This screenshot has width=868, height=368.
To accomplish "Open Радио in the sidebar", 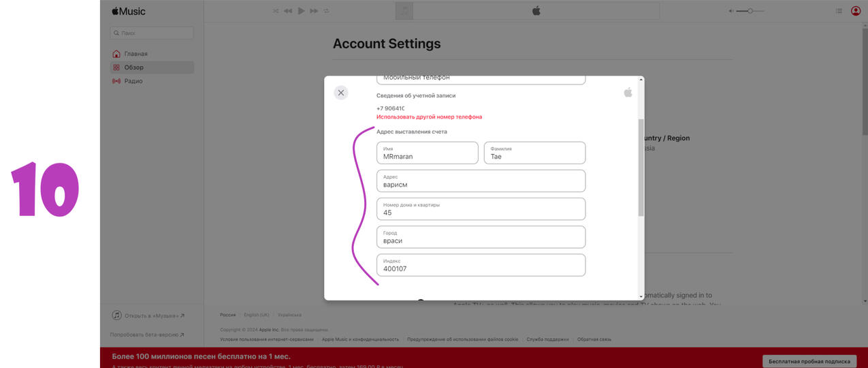I will (x=133, y=81).
